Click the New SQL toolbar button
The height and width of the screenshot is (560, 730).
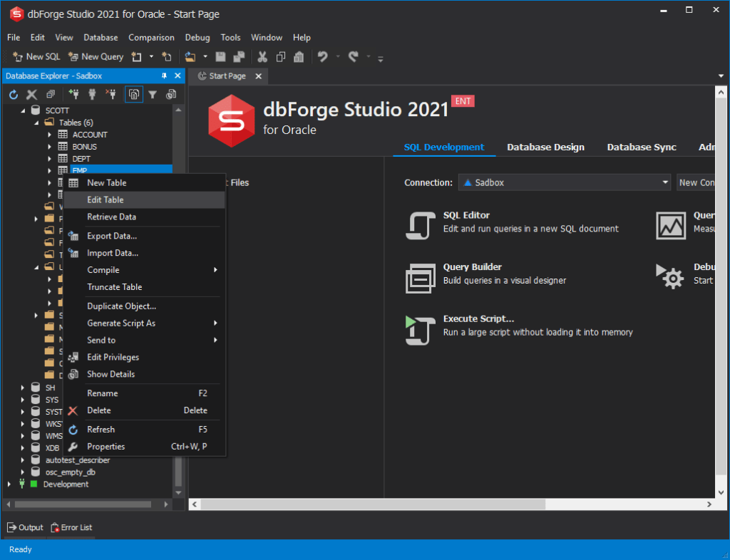pyautogui.click(x=36, y=57)
